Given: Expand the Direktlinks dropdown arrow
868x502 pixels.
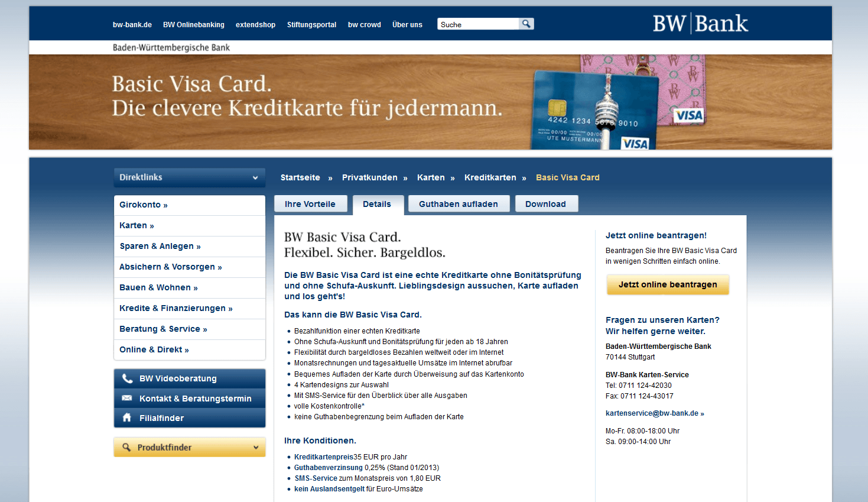Looking at the screenshot, I should (255, 177).
